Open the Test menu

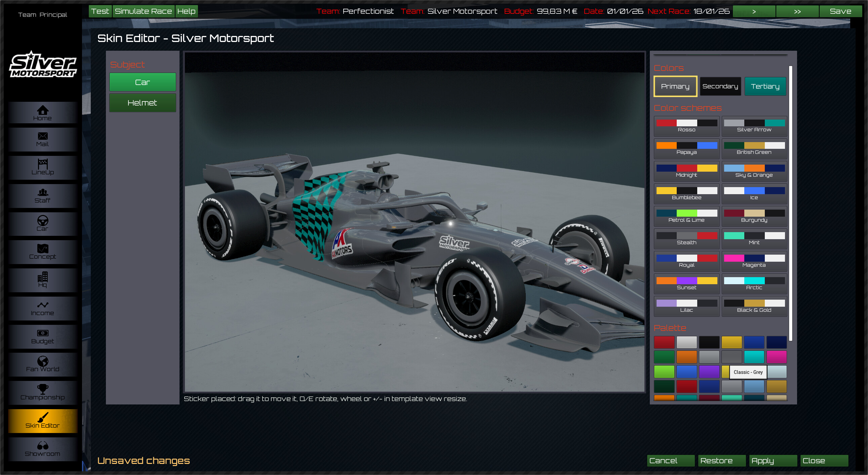tap(100, 11)
